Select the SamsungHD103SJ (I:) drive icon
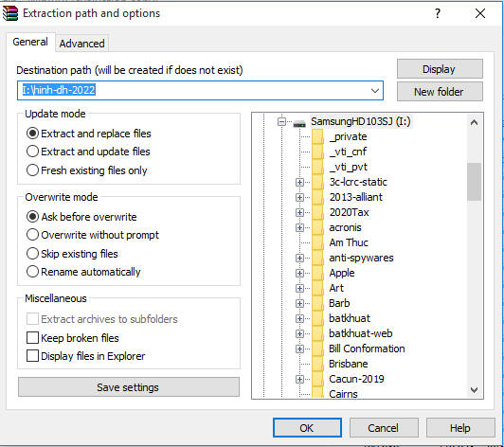 [299, 122]
